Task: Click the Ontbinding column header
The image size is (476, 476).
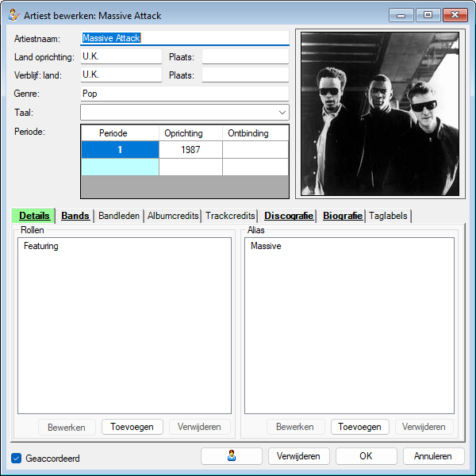Action: pyautogui.click(x=255, y=133)
